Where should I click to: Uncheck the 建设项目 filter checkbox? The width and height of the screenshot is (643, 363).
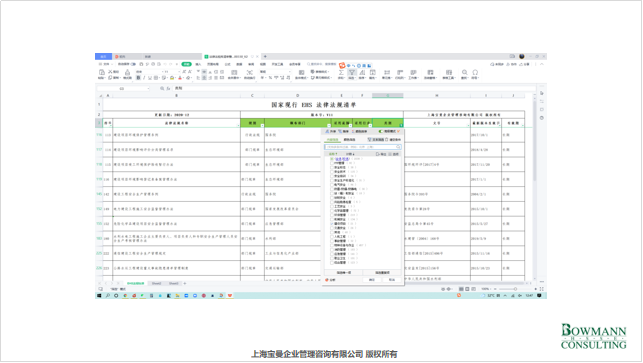(332, 224)
